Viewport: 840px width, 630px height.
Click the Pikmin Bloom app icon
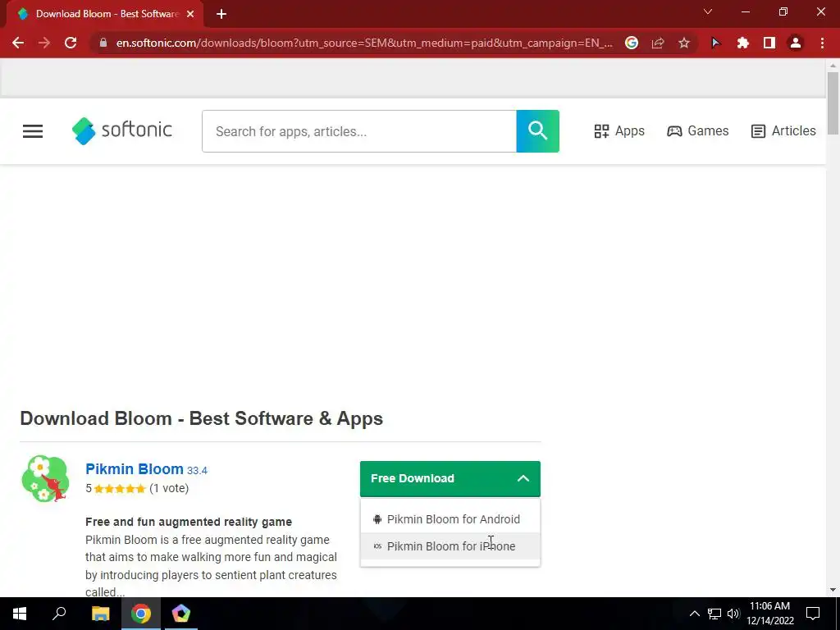[46, 478]
